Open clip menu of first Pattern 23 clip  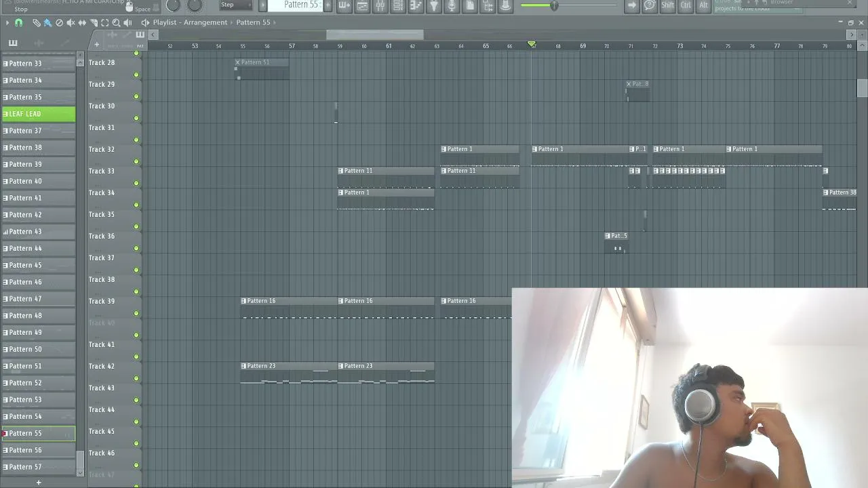243,366
